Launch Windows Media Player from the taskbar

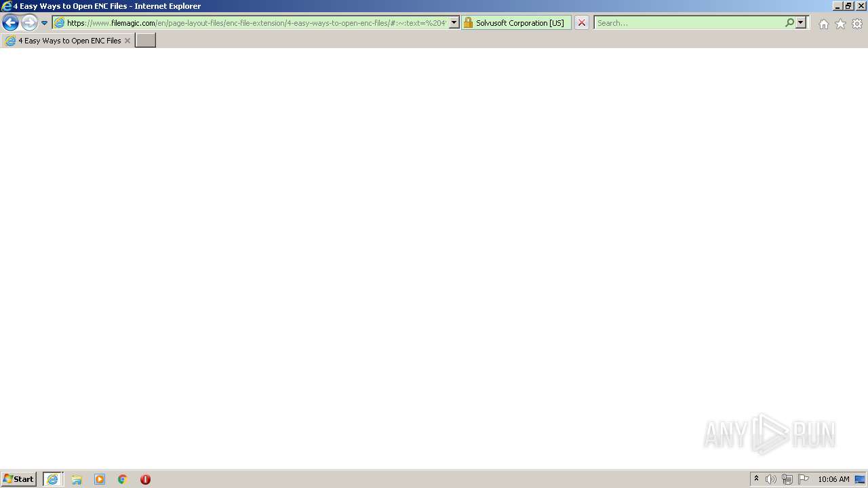point(100,479)
